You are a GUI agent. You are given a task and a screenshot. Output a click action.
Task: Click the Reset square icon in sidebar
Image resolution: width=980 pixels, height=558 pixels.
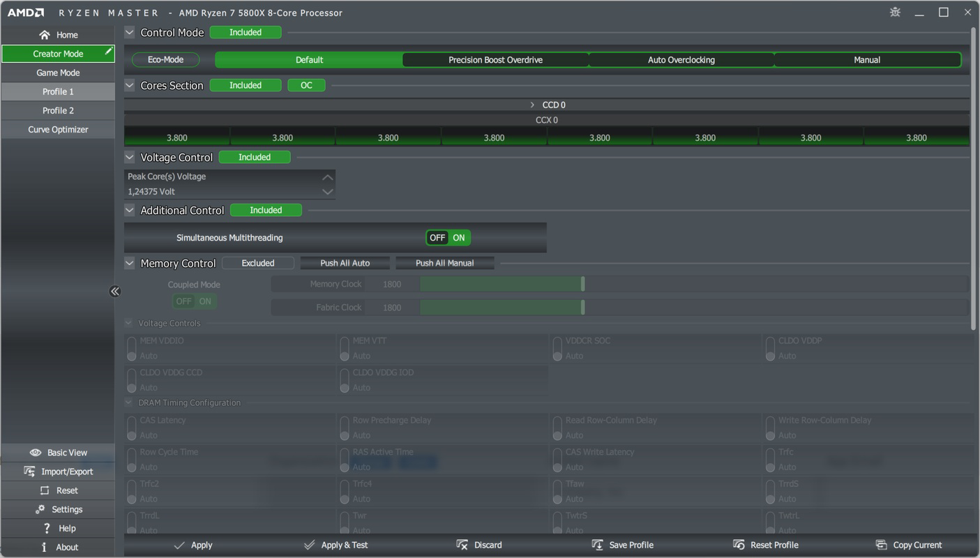click(x=45, y=490)
